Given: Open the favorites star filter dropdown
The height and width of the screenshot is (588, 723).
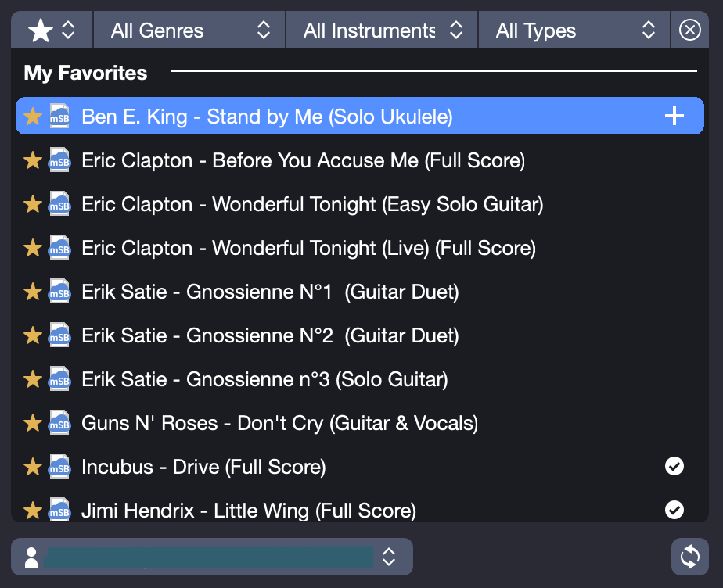Looking at the screenshot, I should [52, 30].
